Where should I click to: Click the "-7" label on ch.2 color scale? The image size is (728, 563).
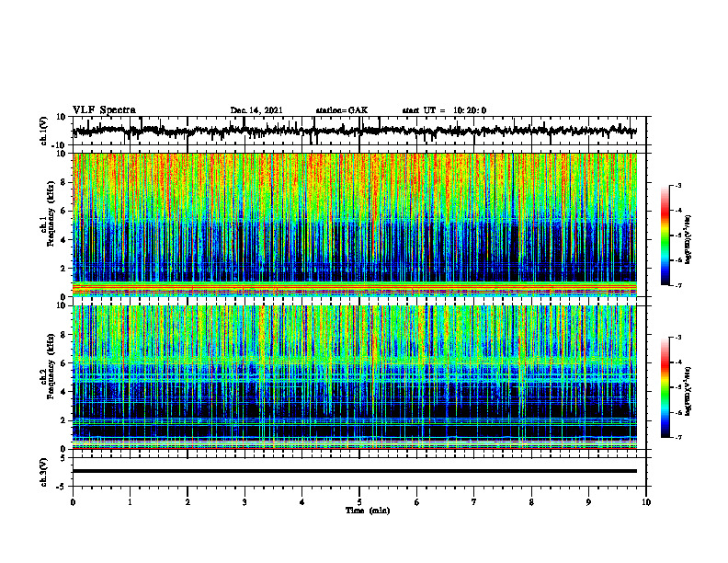coord(678,437)
